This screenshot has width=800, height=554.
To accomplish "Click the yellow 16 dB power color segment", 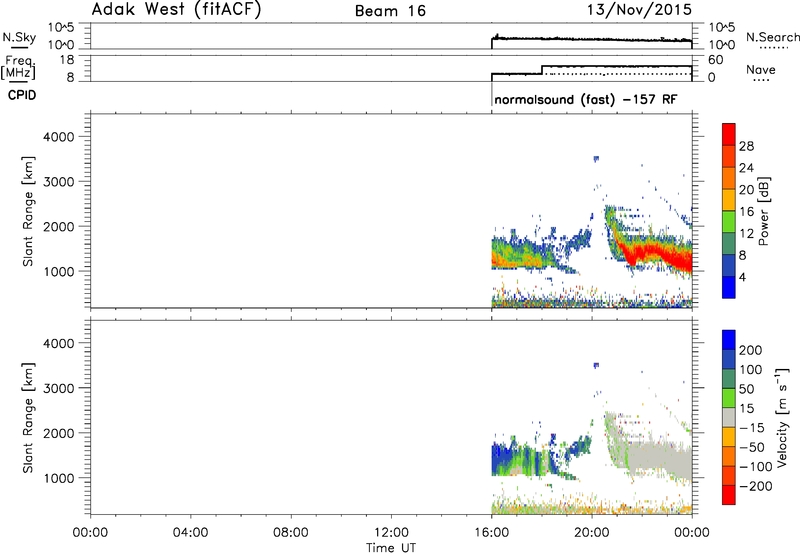I will pos(729,199).
